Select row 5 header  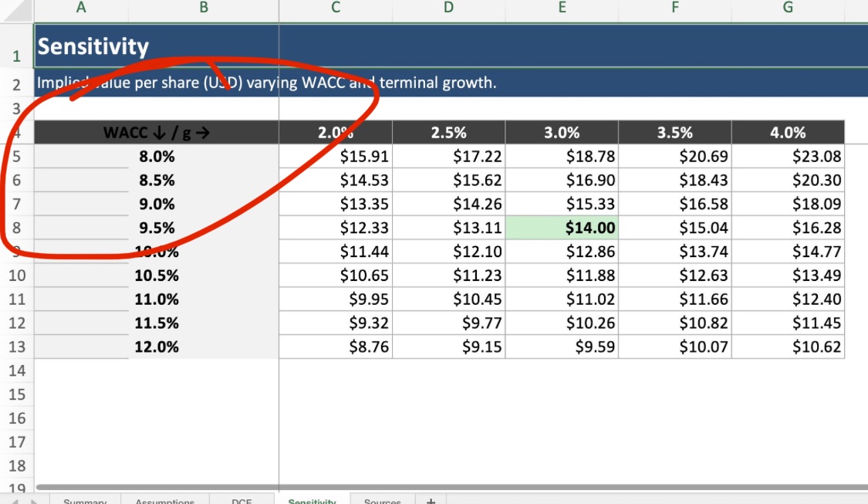tap(17, 156)
